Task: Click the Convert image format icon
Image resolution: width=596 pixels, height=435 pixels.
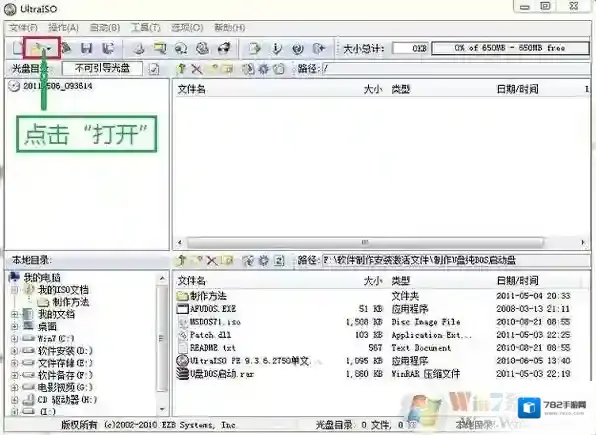Action: click(160, 48)
